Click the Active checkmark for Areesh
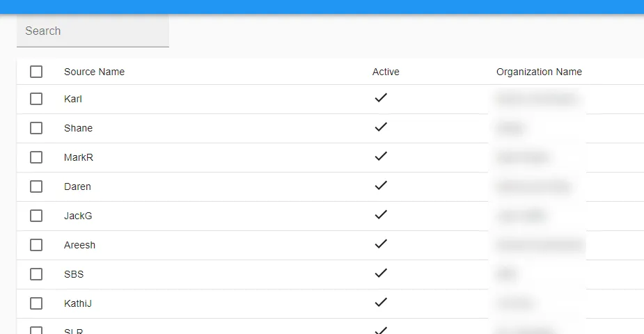The height and width of the screenshot is (334, 644). 380,244
